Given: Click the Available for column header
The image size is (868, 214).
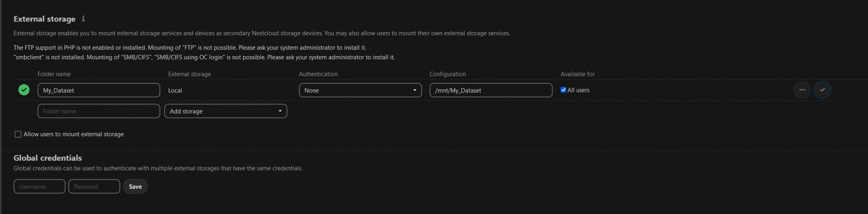Looking at the screenshot, I should (577, 74).
